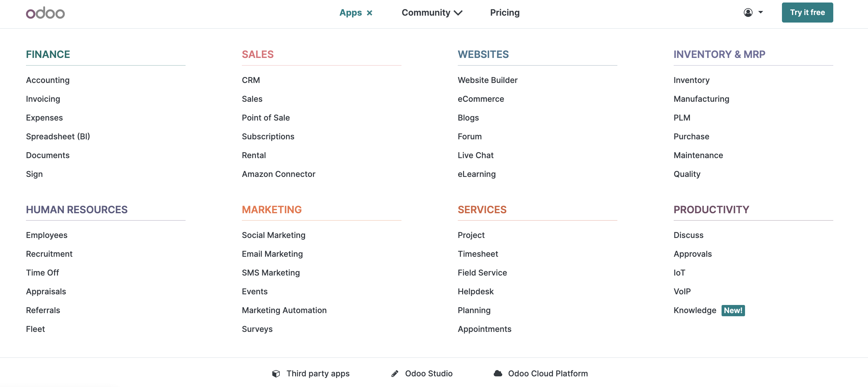Open Blogs app
The width and height of the screenshot is (868, 387).
[x=468, y=118]
